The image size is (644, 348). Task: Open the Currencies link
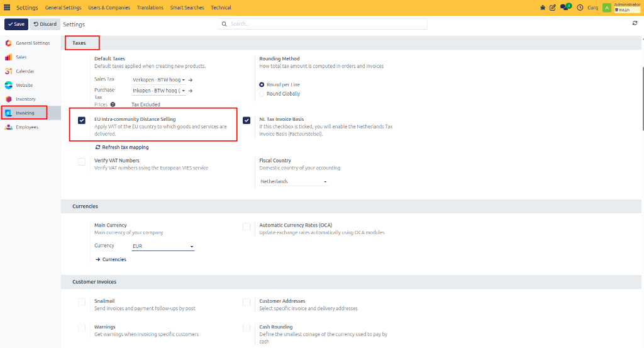click(x=111, y=259)
